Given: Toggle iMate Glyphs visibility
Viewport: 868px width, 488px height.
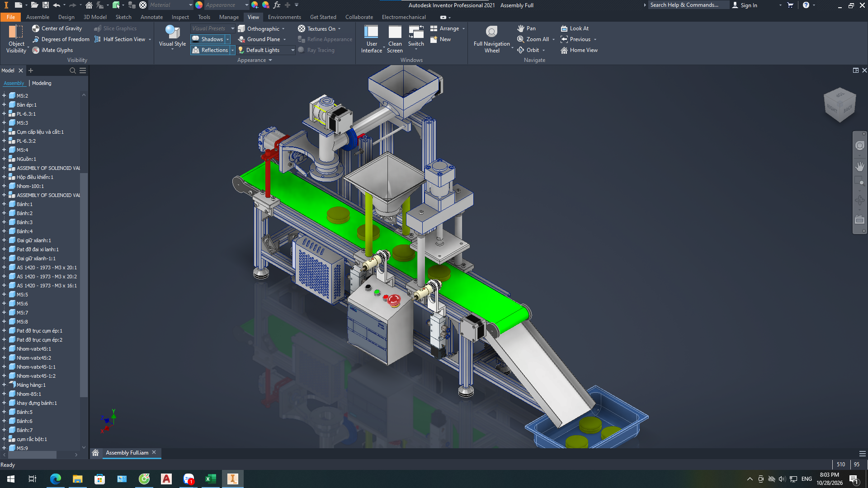Looking at the screenshot, I should pyautogui.click(x=52, y=50).
